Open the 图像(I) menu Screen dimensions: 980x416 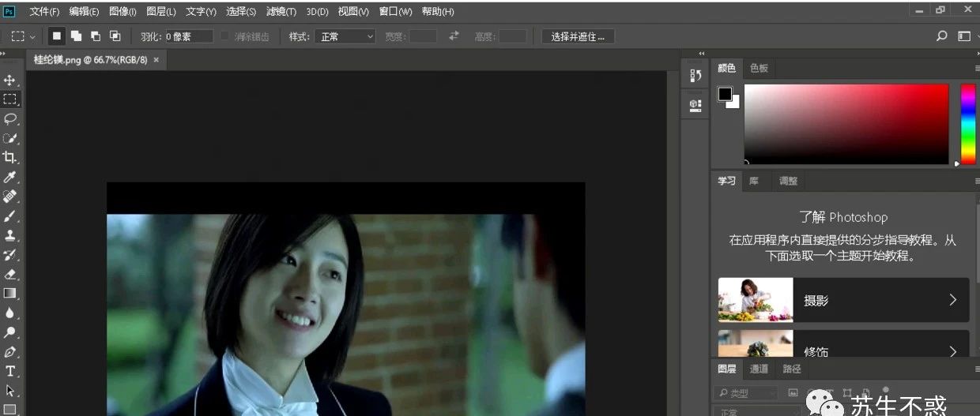[x=122, y=12]
